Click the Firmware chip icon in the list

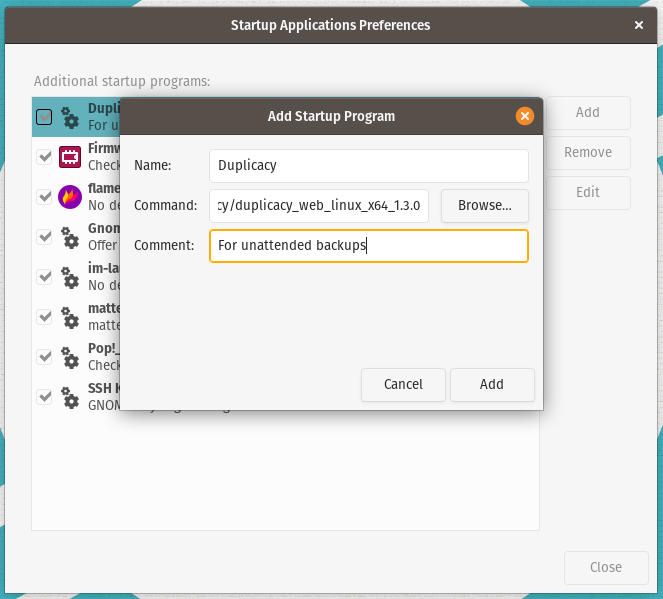coord(70,157)
